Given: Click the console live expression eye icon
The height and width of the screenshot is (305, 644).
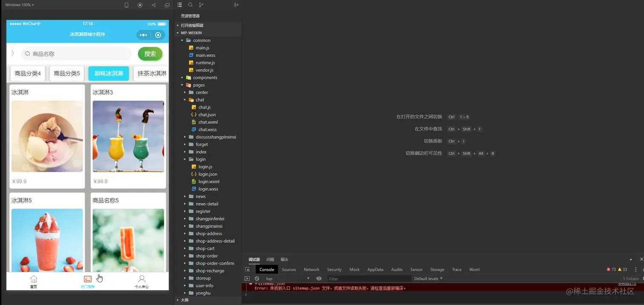Looking at the screenshot, I should point(319,279).
